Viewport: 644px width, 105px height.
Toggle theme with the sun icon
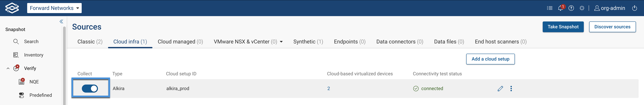click(582, 8)
